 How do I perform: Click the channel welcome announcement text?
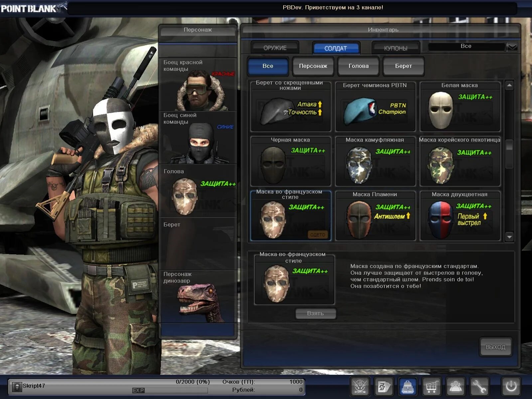333,7
